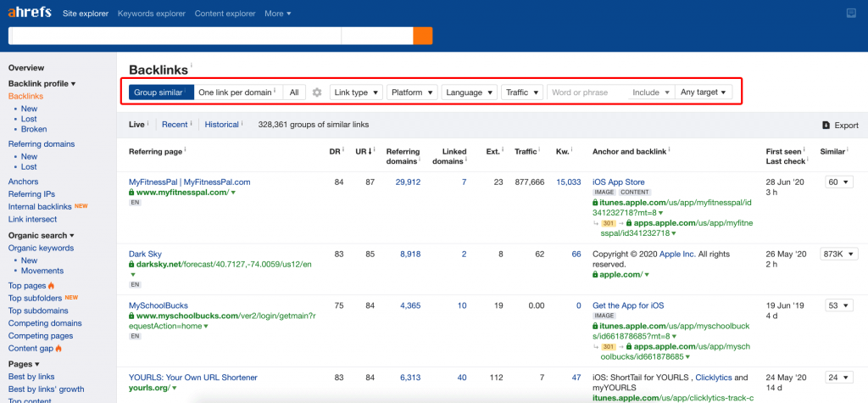Viewport: 868px width, 403px height.
Task: Collapse the Pages section in sidebar
Action: [24, 364]
